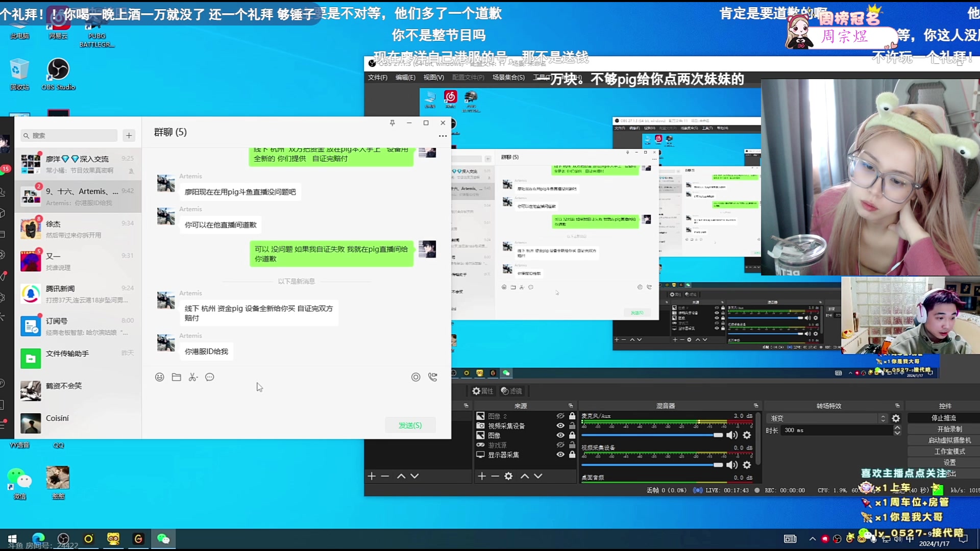Screen dimensions: 980x551
Task: Open the chat with 鹤资不会笑
Action: pos(78,391)
